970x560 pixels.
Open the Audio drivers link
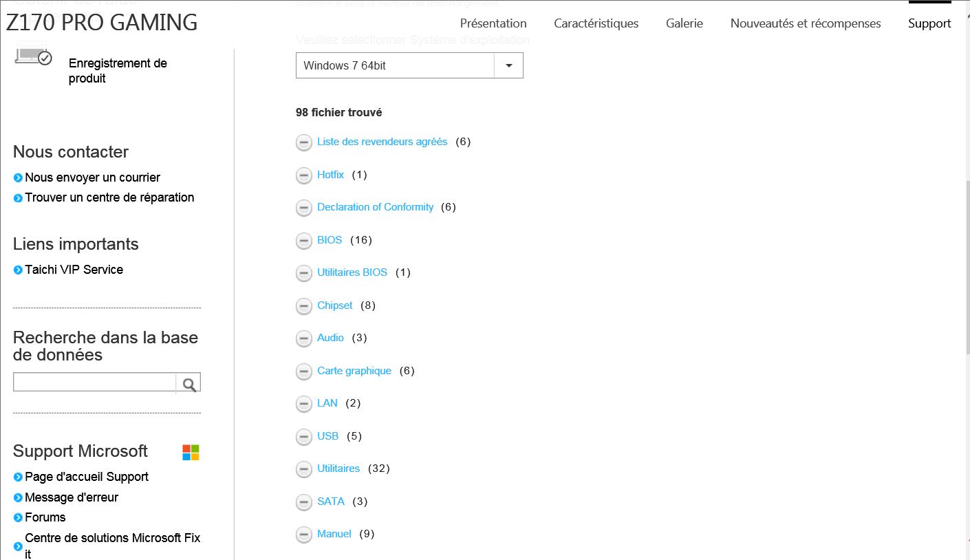pyautogui.click(x=330, y=338)
